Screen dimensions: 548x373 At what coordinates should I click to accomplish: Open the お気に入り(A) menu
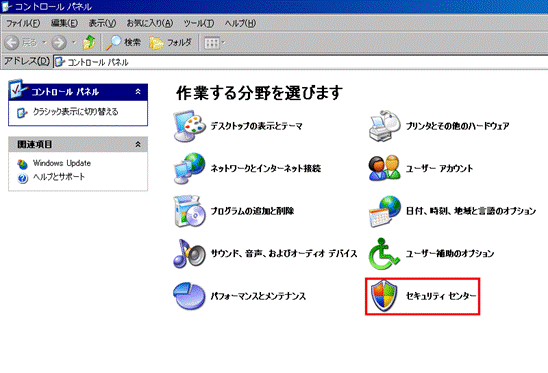(x=150, y=23)
